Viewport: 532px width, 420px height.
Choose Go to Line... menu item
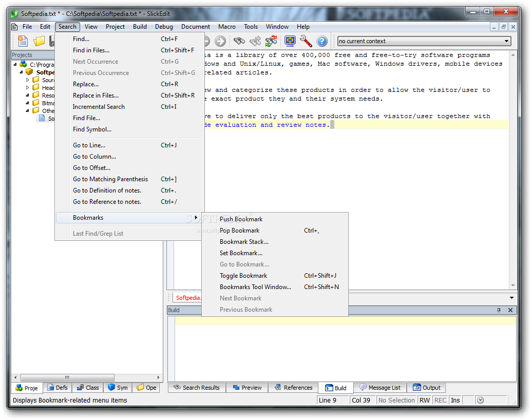130,145
